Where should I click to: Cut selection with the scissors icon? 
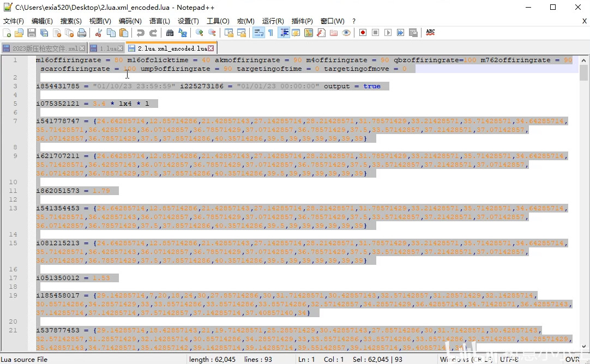[x=99, y=33]
